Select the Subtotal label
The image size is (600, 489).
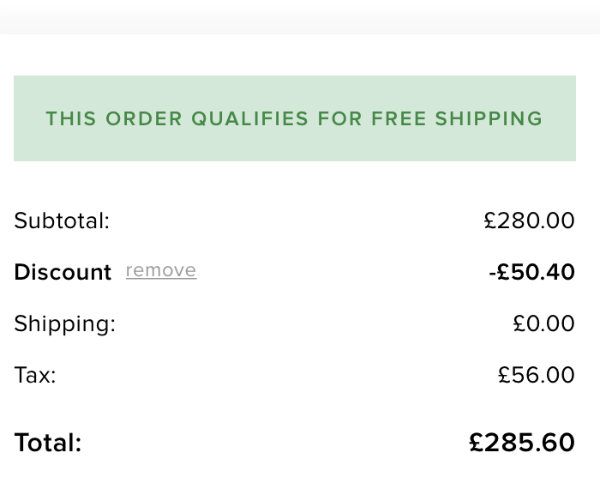[62, 220]
